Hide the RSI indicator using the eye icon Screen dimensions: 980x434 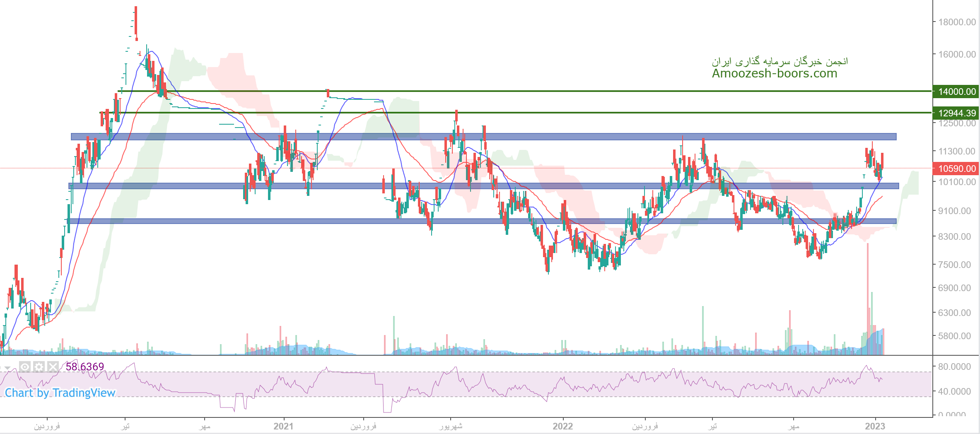pyautogui.click(x=25, y=367)
